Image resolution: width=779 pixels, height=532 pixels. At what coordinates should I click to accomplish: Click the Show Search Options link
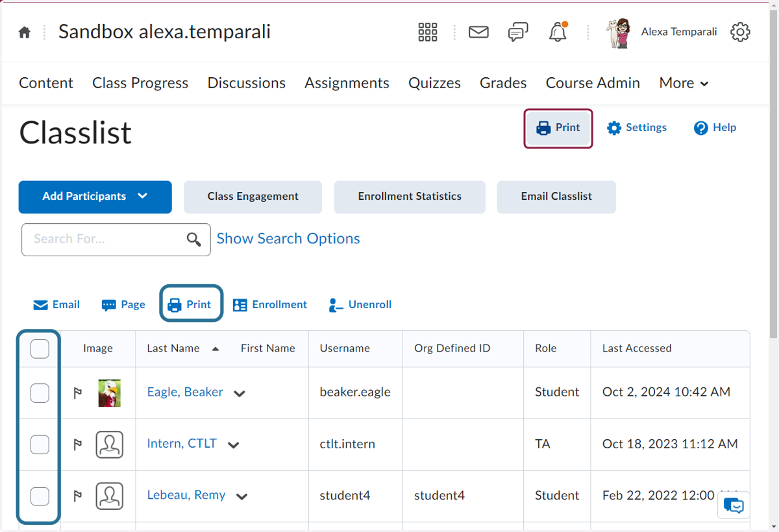(x=288, y=239)
